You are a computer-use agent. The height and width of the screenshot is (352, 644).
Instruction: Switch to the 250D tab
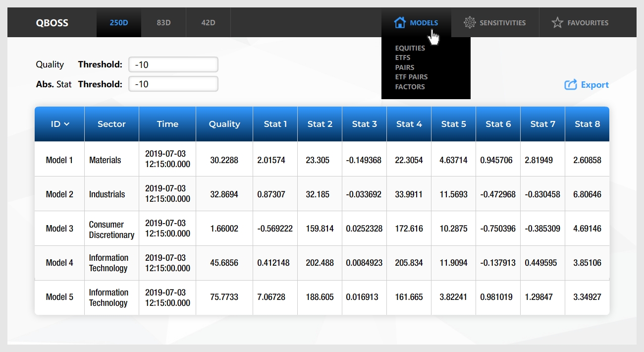(x=119, y=22)
